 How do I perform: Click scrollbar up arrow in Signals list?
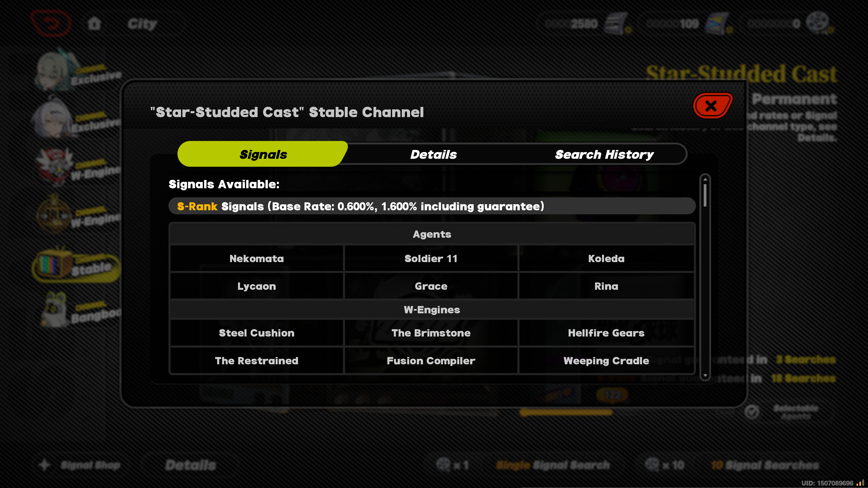pyautogui.click(x=705, y=179)
